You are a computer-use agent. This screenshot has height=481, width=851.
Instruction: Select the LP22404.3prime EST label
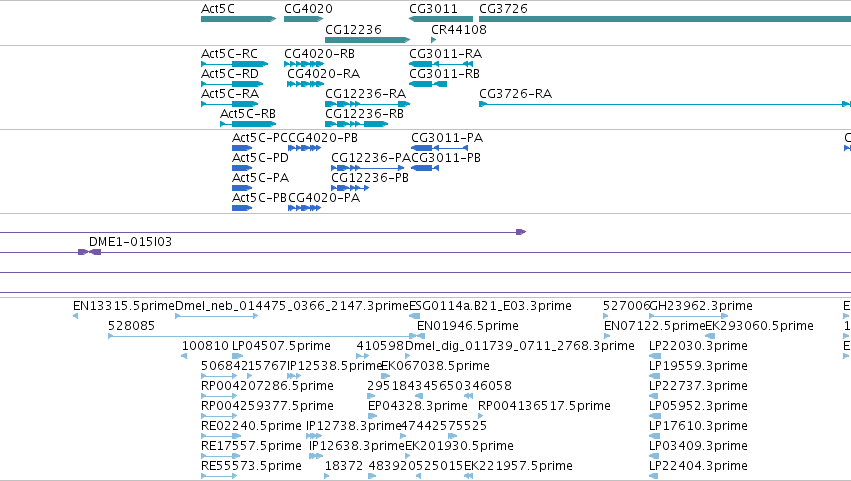(698, 467)
